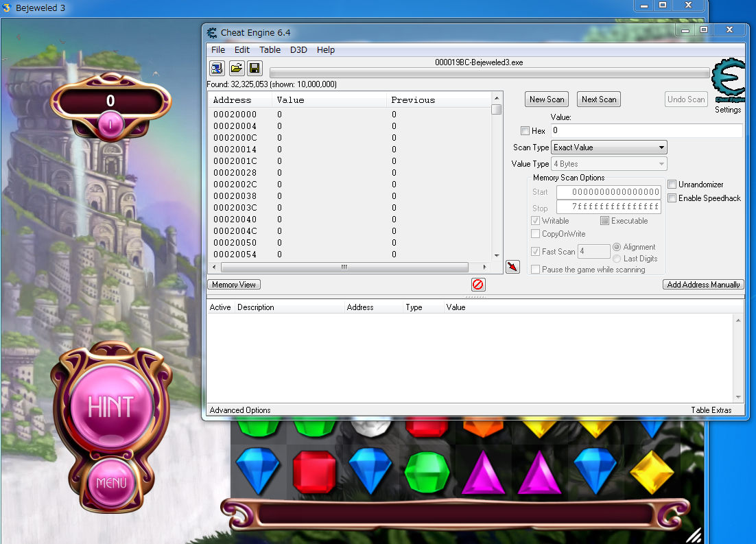The height and width of the screenshot is (544, 756).
Task: Select result row 00020054
Action: pos(350,254)
